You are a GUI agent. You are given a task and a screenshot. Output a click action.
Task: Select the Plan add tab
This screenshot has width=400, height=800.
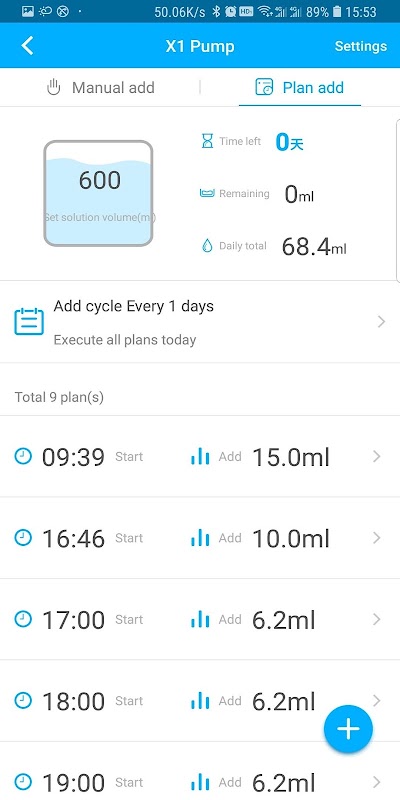coord(300,87)
